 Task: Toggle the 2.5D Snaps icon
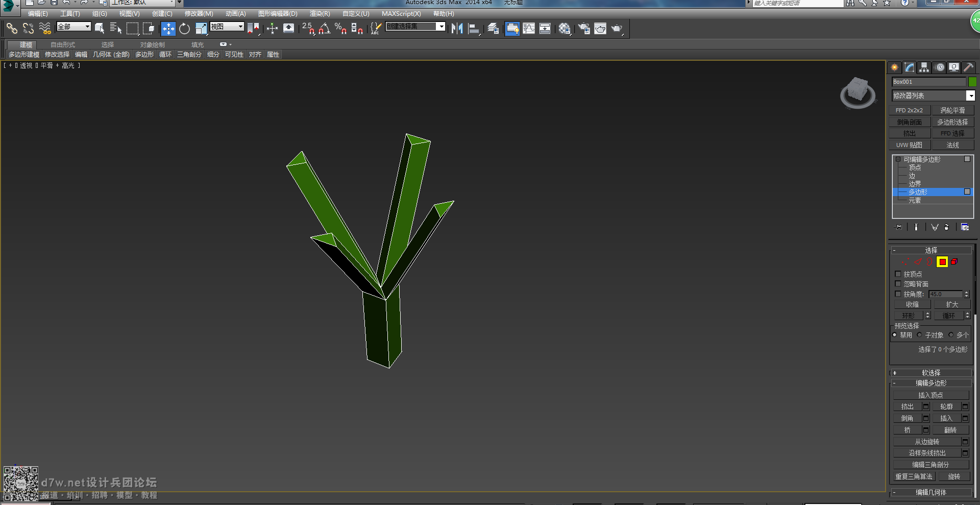pyautogui.click(x=308, y=28)
